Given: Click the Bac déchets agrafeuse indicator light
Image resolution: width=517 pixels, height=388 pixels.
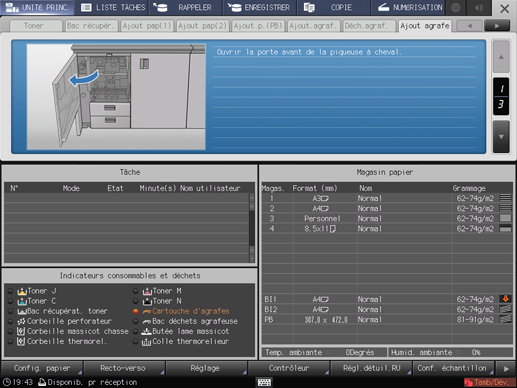Looking at the screenshot, I should [x=135, y=321].
